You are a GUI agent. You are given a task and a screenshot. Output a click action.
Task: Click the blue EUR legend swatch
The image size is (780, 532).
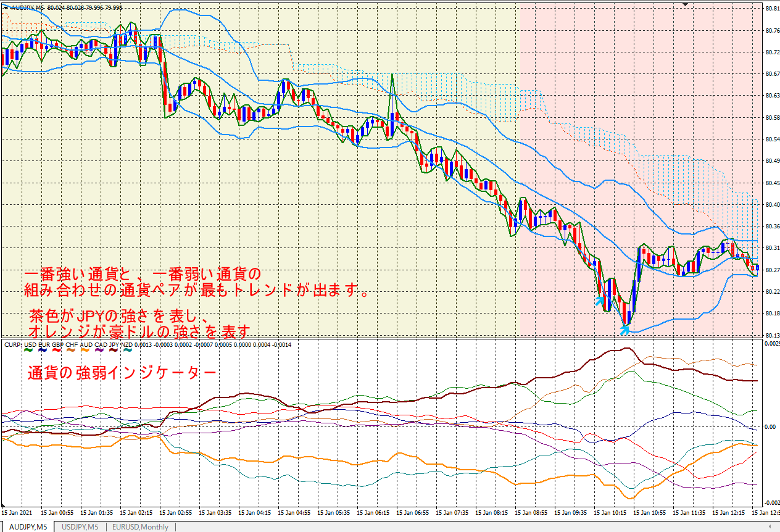tap(43, 350)
